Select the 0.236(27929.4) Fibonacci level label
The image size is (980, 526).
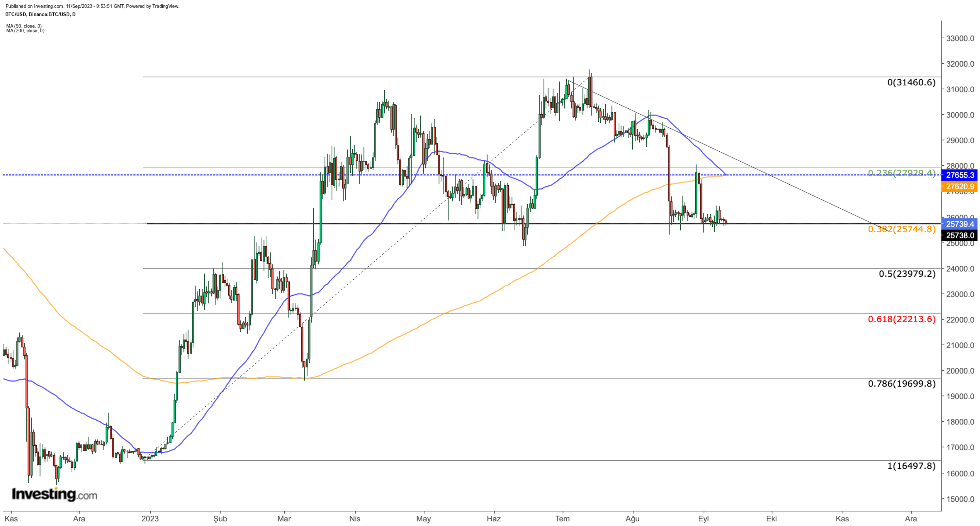[x=901, y=173]
